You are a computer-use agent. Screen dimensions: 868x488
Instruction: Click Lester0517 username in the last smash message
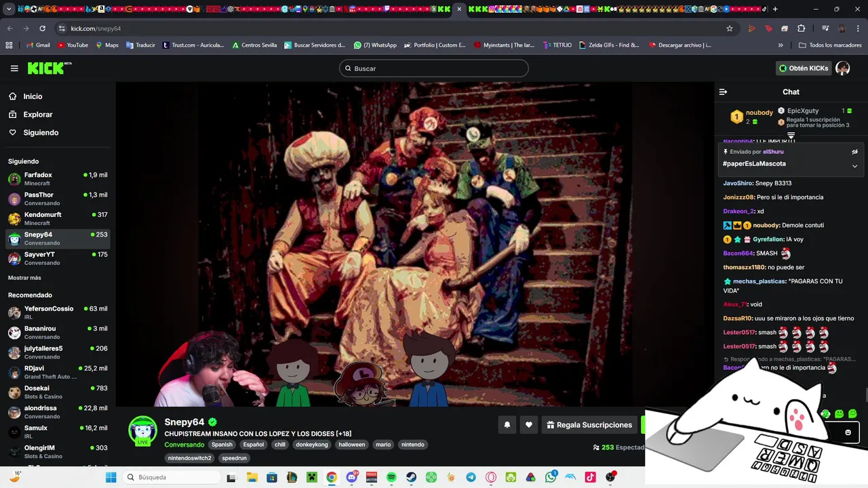739,346
